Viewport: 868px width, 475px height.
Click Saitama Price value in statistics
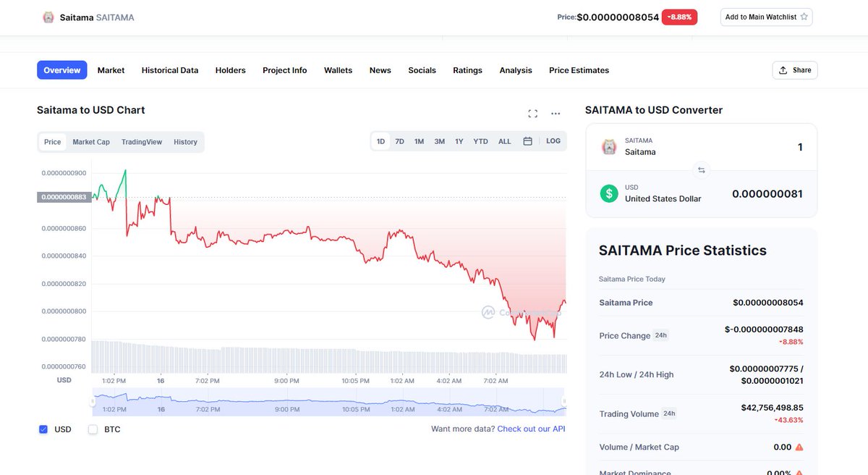(x=768, y=303)
